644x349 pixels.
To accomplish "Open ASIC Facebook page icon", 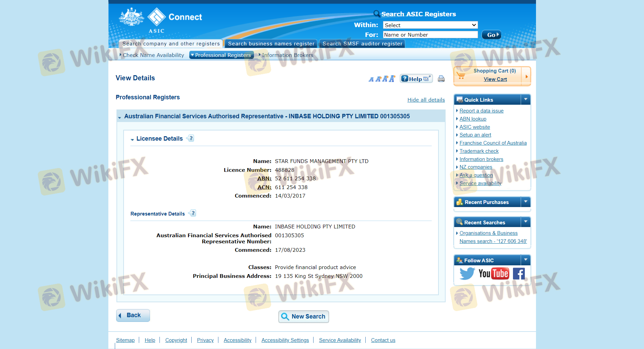I will coord(518,273).
